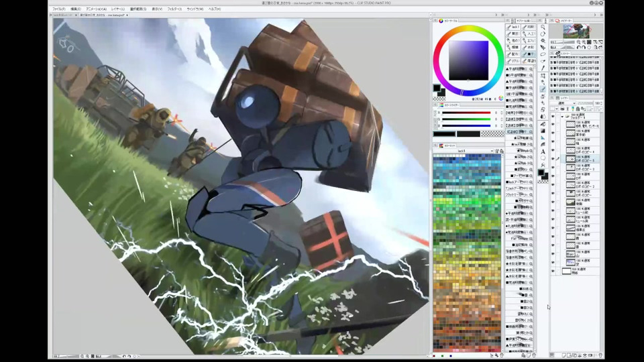Hide the ロボ のコピー 3 layer

point(552,167)
